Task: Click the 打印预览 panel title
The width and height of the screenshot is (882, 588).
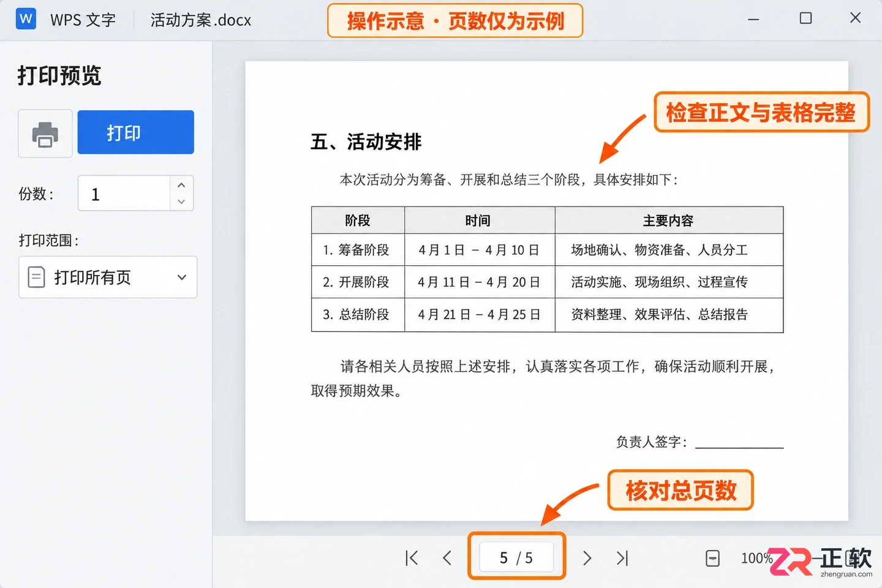Action: click(59, 76)
